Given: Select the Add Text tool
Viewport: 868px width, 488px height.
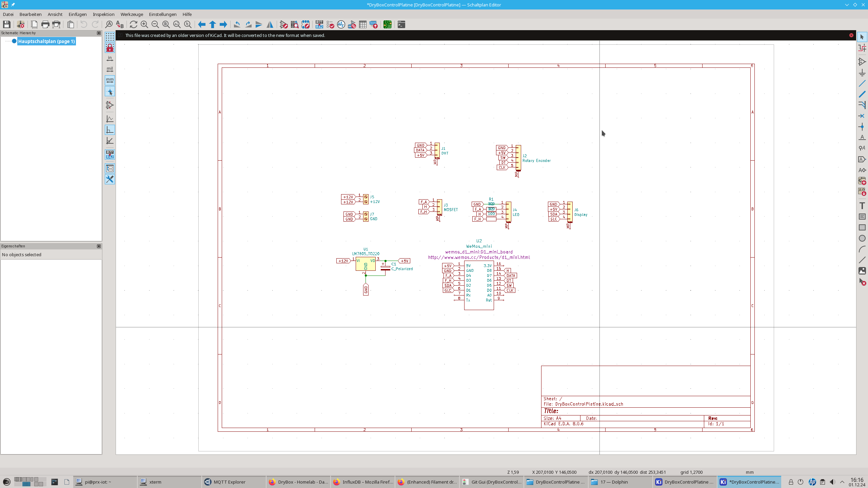Looking at the screenshot, I should (x=862, y=206).
